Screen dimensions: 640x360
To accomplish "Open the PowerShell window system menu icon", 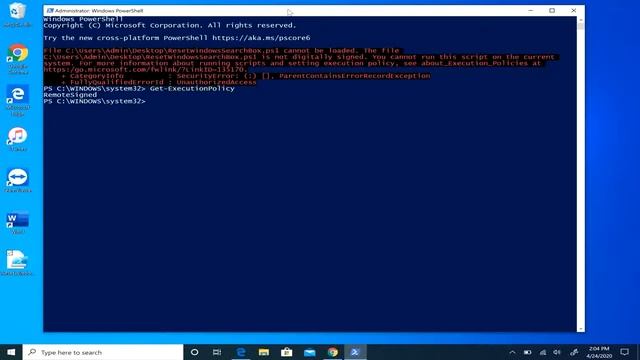I will point(50,11).
